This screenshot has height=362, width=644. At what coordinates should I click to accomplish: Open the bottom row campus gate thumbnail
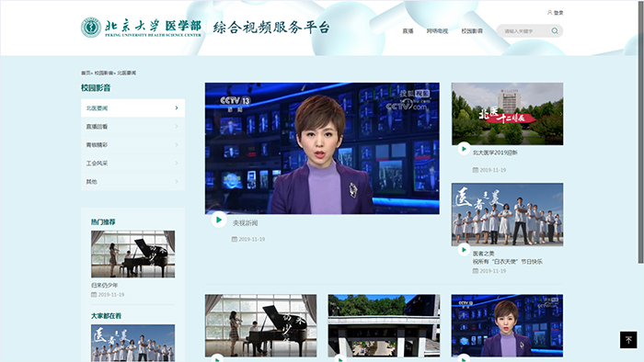(x=384, y=325)
